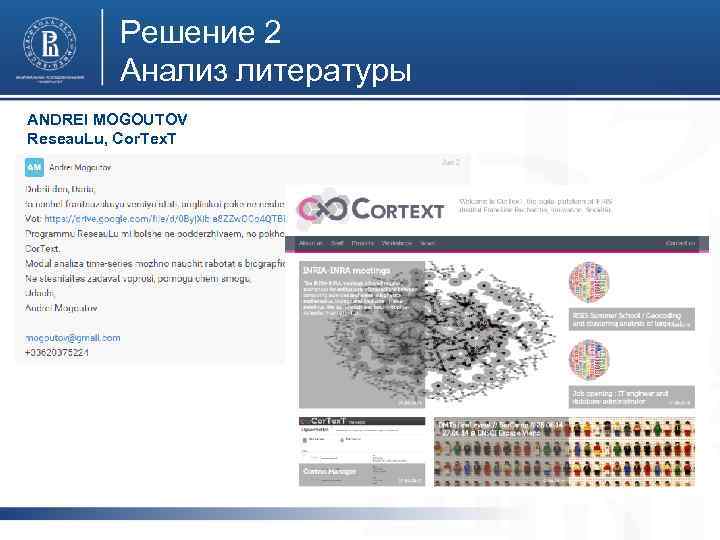Click the phone number +33620376224
The image size is (720, 540).
pyautogui.click(x=56, y=353)
